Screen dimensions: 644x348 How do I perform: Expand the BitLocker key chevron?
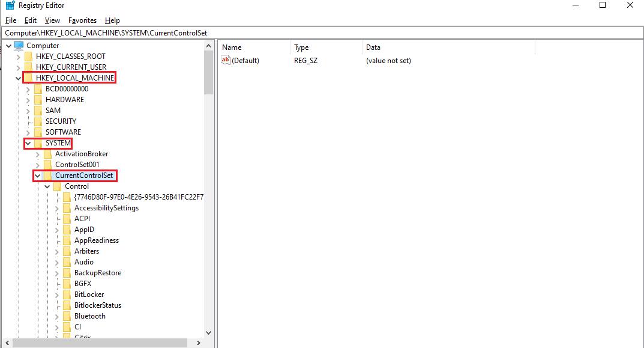[56, 295]
